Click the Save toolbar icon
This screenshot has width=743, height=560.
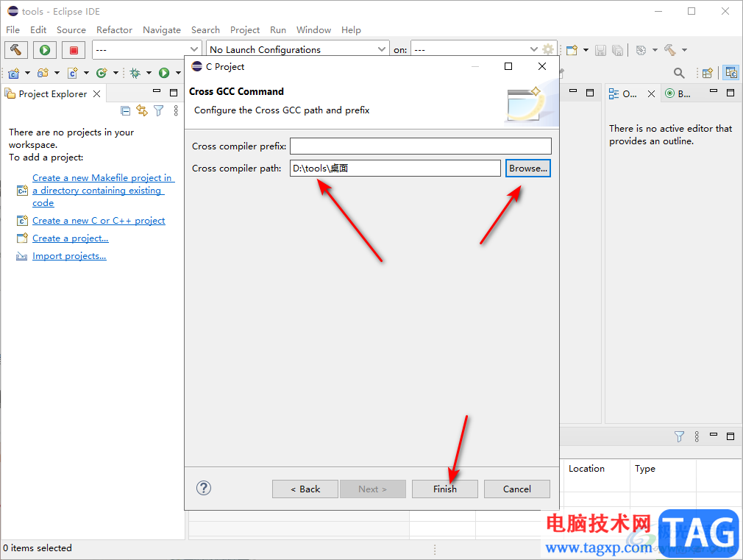point(600,50)
